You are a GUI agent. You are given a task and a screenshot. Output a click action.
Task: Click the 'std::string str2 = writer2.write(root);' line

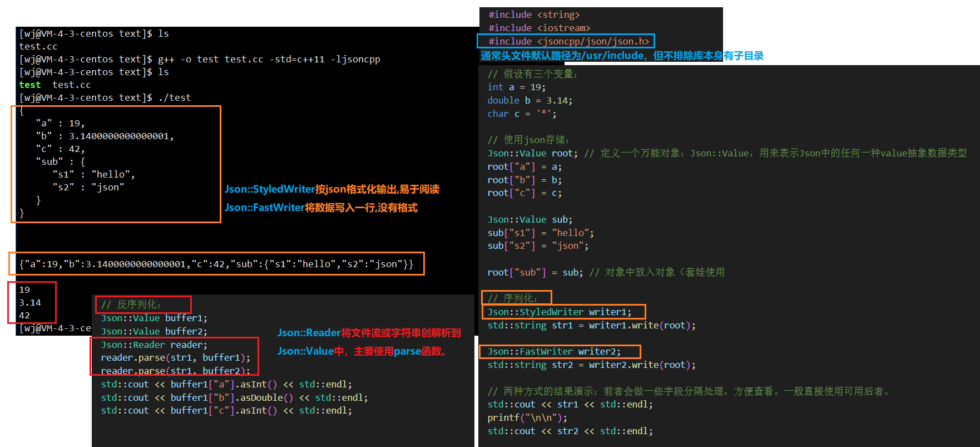pos(592,365)
